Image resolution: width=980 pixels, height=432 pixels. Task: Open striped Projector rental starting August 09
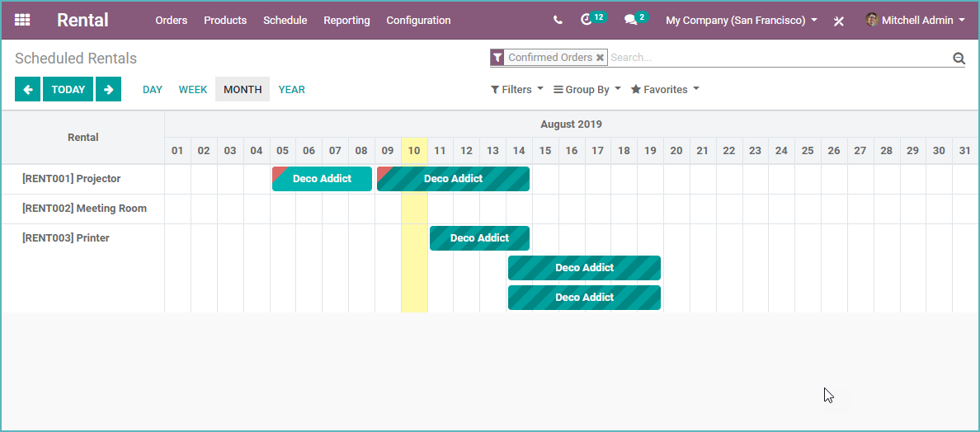(x=453, y=179)
